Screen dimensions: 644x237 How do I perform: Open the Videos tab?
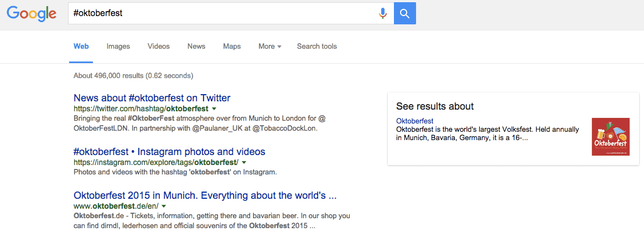159,47
